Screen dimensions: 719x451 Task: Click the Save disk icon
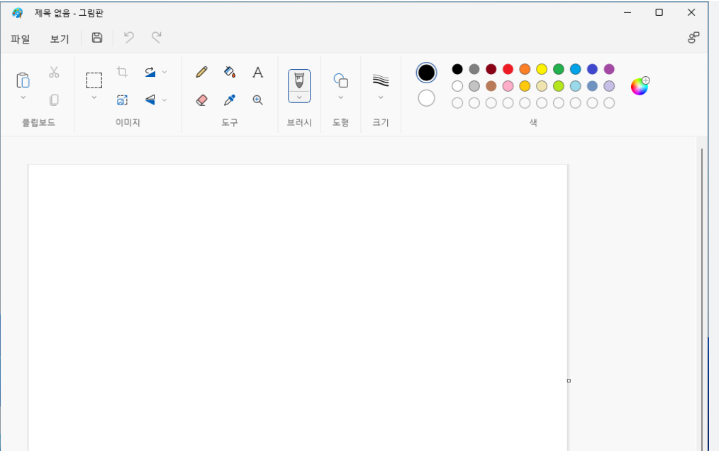point(97,38)
